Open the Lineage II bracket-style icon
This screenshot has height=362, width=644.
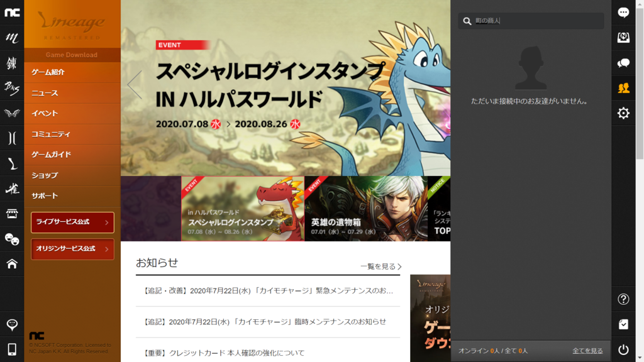12,138
